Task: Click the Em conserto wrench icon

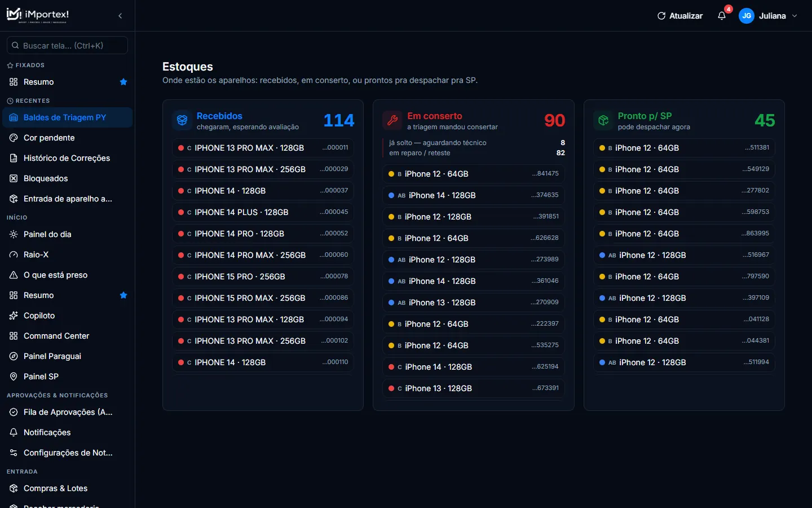Action: pos(392,120)
